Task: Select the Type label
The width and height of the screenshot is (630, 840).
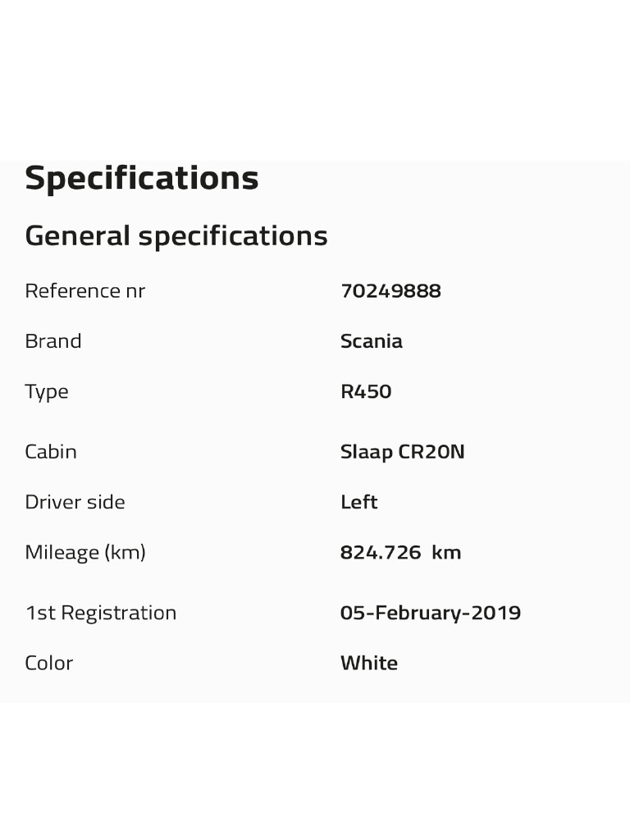Action: [47, 392]
